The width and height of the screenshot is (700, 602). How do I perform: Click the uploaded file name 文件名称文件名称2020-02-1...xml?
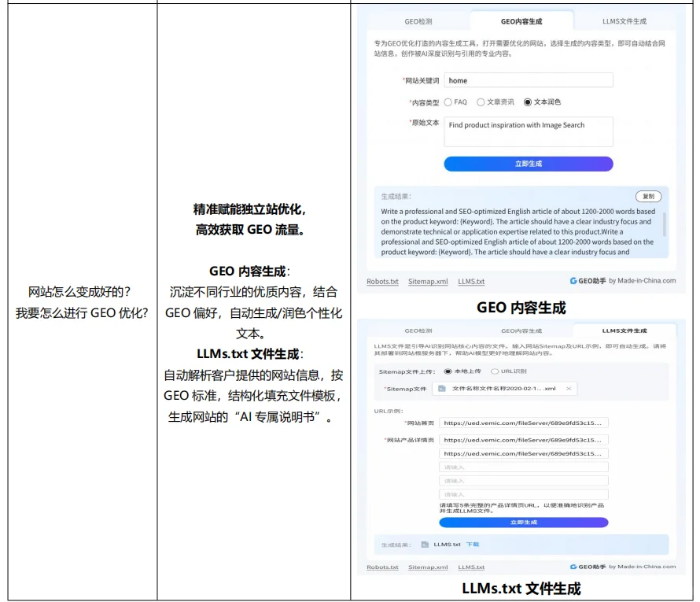[503, 389]
